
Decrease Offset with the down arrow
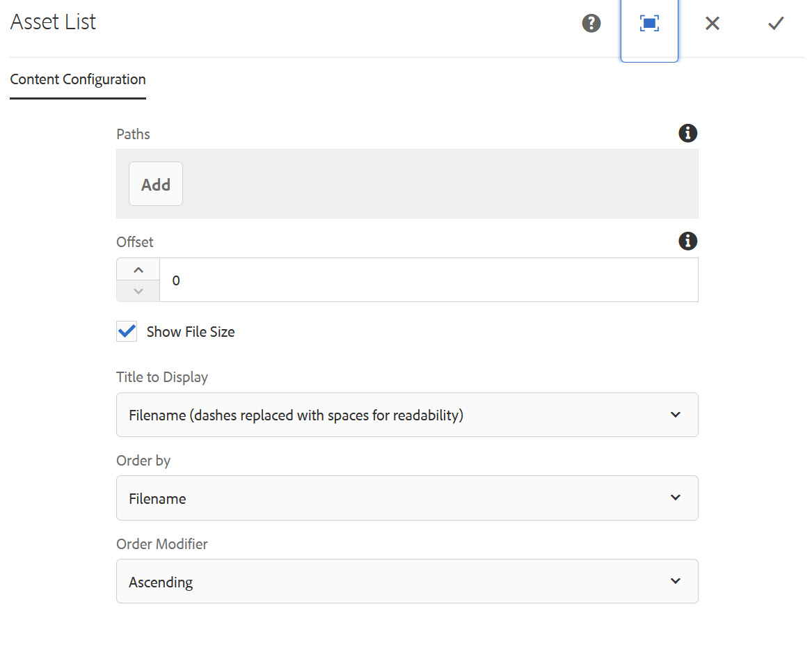pos(138,291)
